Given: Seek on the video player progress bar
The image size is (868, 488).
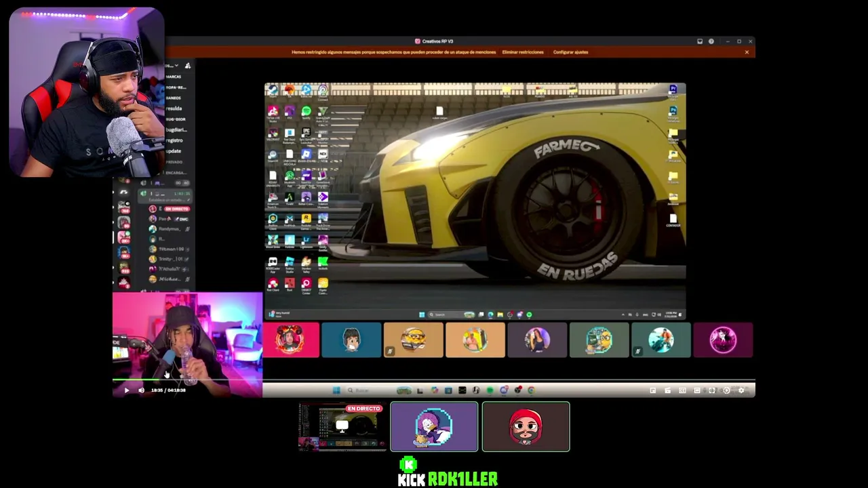Looking at the screenshot, I should tap(434, 380).
